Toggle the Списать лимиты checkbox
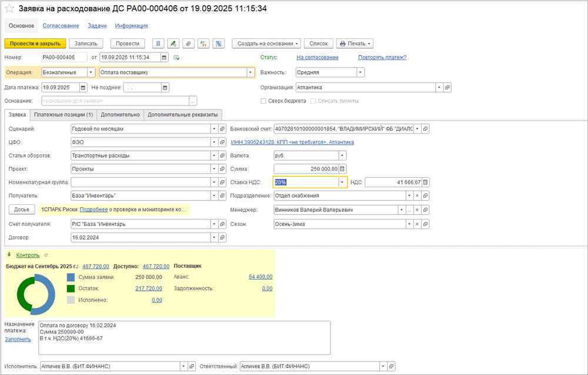Image resolution: width=588 pixels, height=375 pixels. point(313,101)
